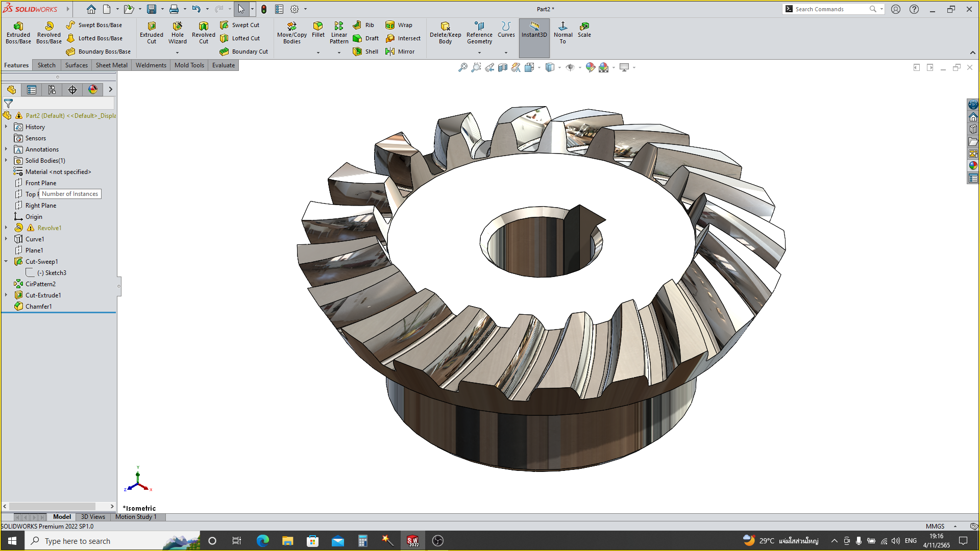980x551 pixels.
Task: Open the ConfigurationManager panel tab
Action: tap(52, 90)
